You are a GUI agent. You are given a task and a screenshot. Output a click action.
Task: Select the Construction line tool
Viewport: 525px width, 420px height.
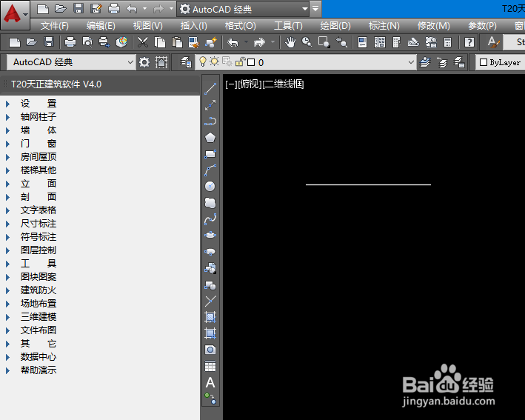pos(210,105)
